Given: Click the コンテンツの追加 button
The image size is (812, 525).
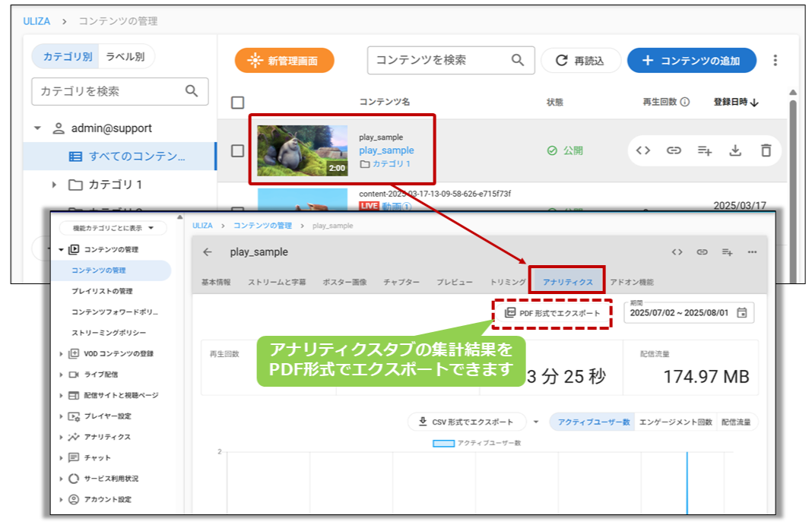Looking at the screenshot, I should 691,61.
